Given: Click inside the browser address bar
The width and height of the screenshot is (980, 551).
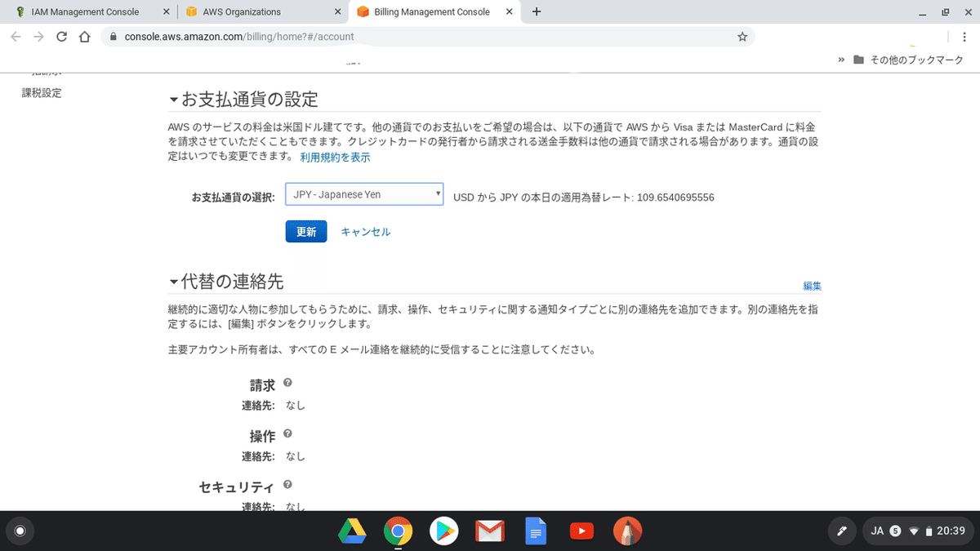Looking at the screenshot, I should [327, 36].
